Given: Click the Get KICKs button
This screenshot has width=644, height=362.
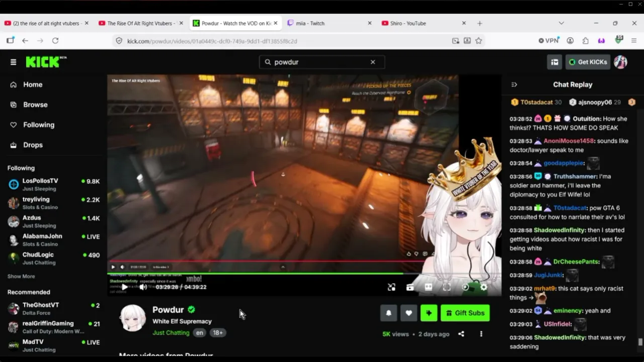Looking at the screenshot, I should click(588, 62).
